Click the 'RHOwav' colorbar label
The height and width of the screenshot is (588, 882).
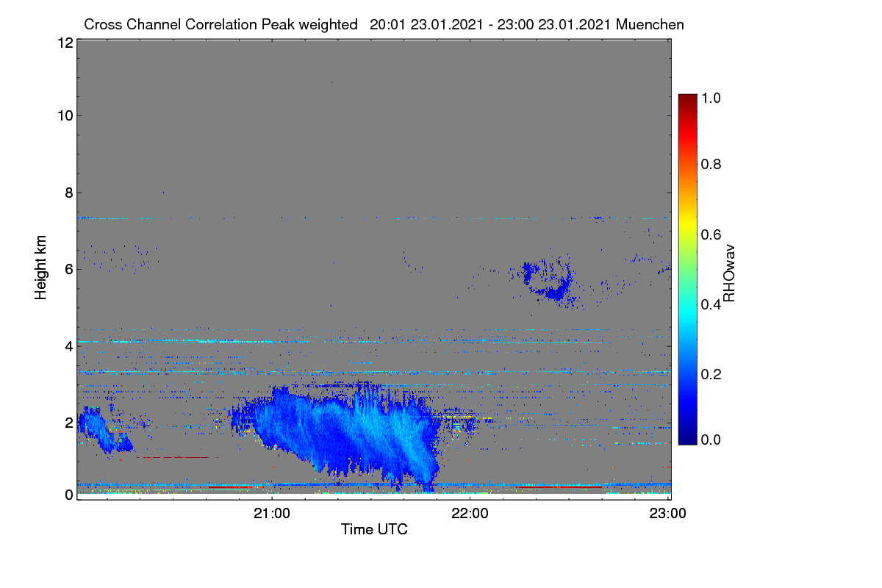tap(729, 273)
